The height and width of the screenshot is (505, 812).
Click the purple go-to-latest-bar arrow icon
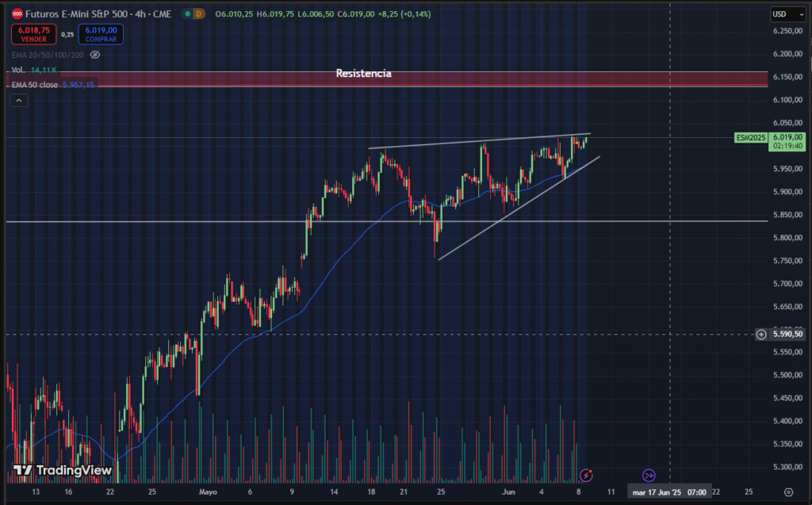(649, 475)
